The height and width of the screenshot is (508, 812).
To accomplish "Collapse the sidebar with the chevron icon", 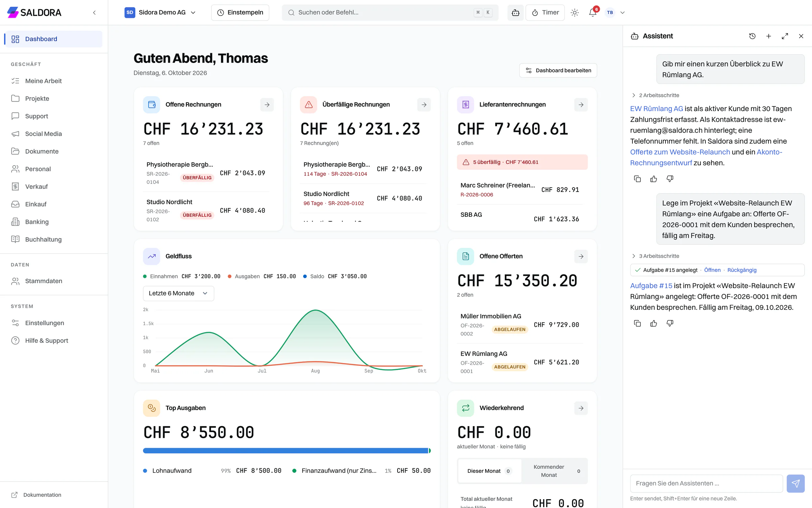I will point(94,13).
